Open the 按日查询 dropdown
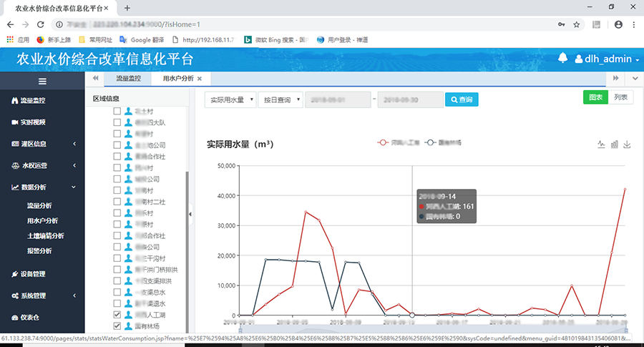The height and width of the screenshot is (347, 644). (280, 99)
